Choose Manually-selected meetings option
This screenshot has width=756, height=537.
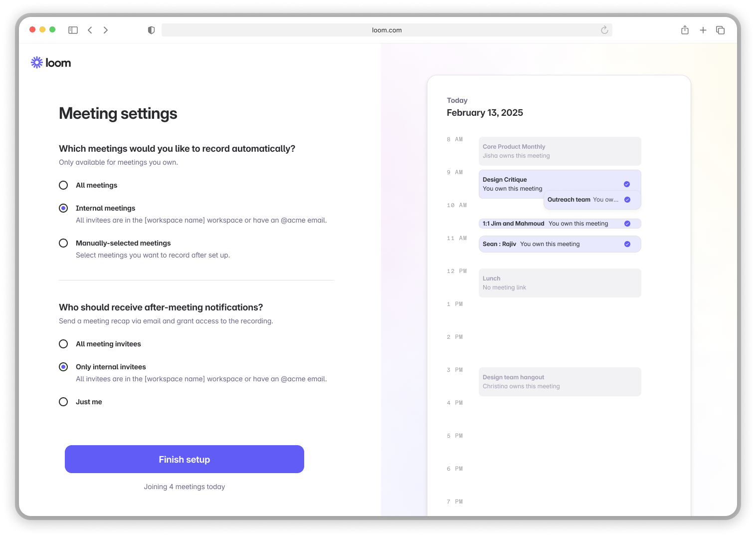63,243
